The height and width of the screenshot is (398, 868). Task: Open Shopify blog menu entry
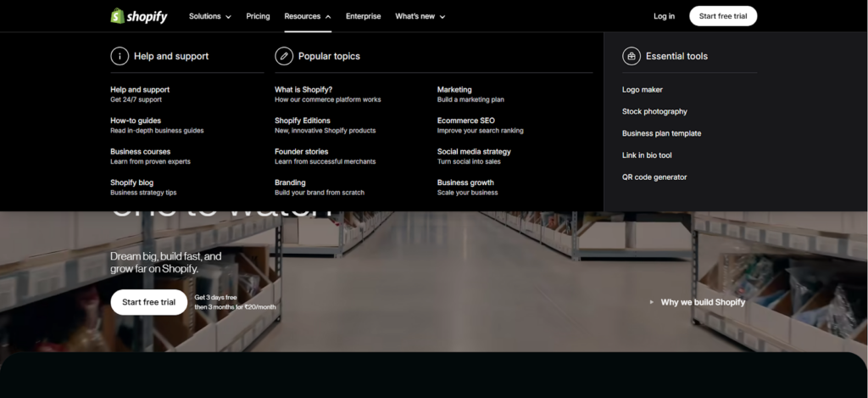click(143, 188)
